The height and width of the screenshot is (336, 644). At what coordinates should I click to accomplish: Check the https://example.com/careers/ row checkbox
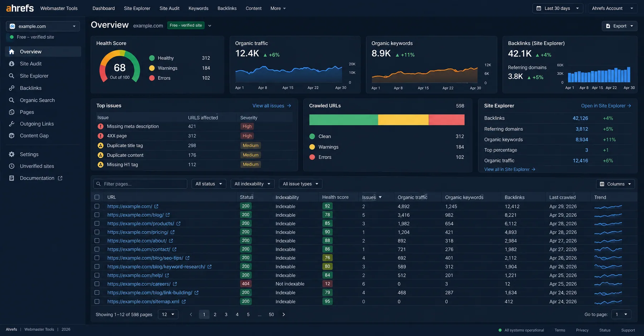[97, 284]
